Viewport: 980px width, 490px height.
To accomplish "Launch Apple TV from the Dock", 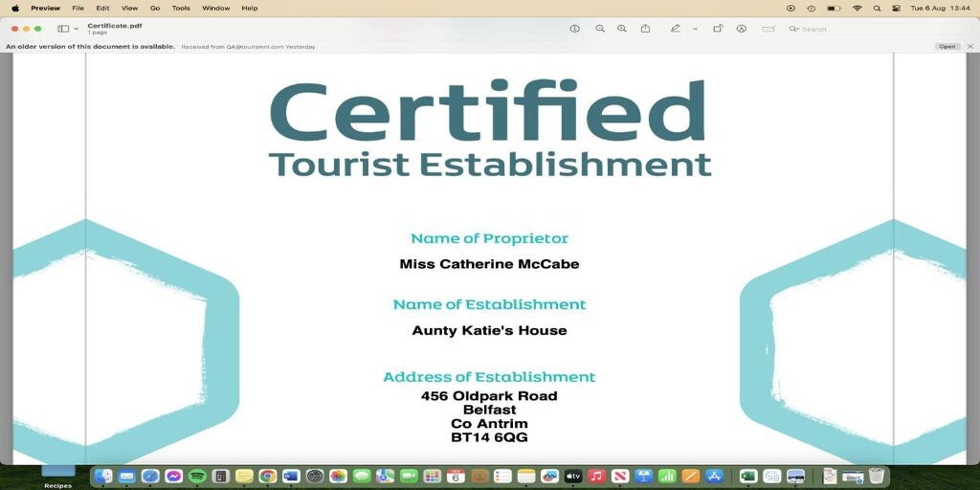I will pos(573,477).
